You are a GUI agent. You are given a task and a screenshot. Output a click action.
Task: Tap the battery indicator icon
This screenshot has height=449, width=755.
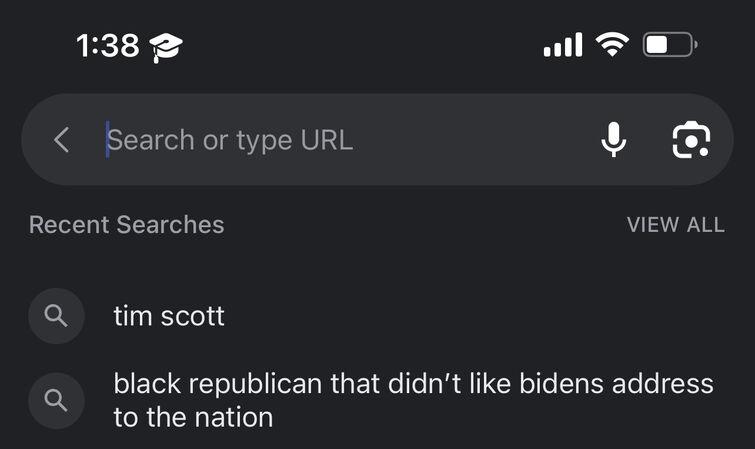(x=670, y=45)
